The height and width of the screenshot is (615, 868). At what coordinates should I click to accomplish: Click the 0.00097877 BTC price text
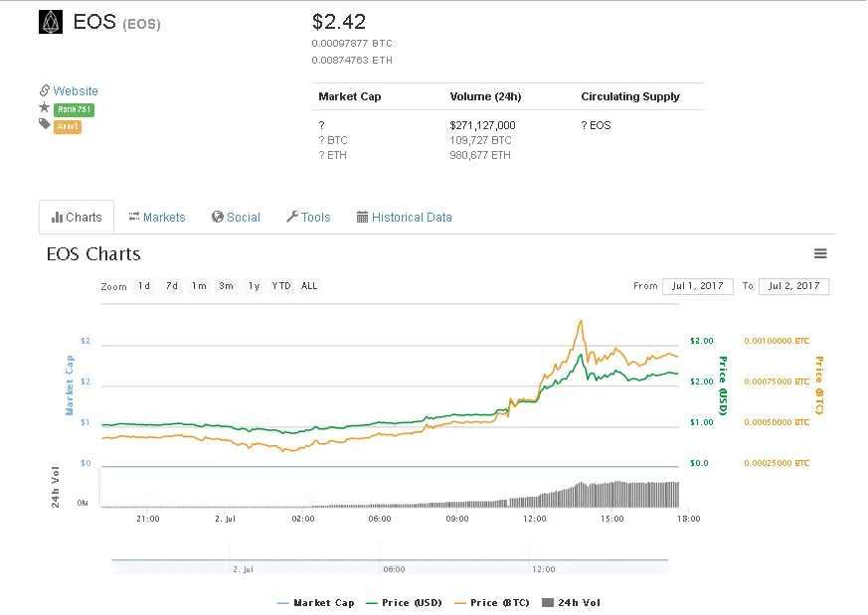click(x=352, y=43)
